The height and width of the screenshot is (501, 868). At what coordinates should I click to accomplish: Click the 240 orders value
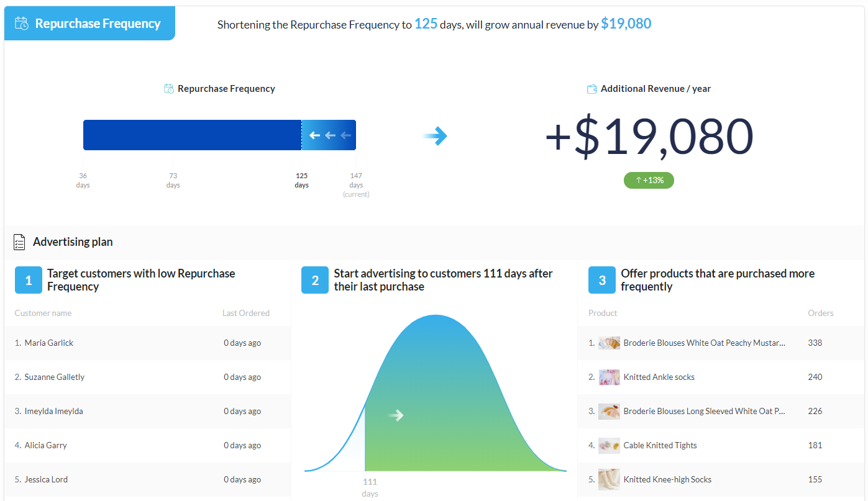coord(815,377)
